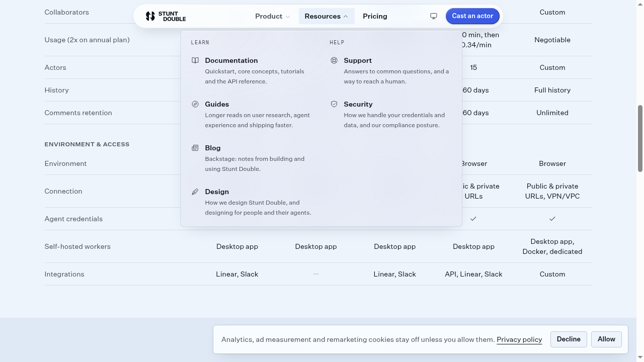Click the Integrations row label
The width and height of the screenshot is (644, 362).
[64, 274]
